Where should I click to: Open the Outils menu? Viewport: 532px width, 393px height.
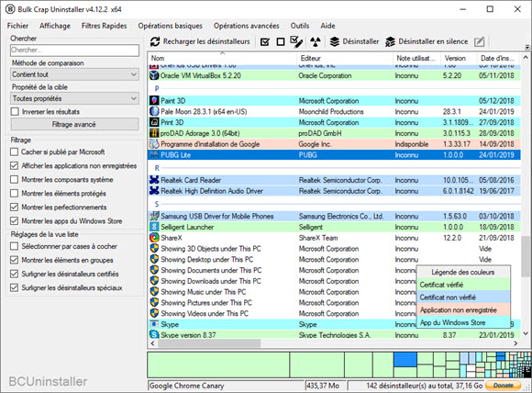pos(300,26)
